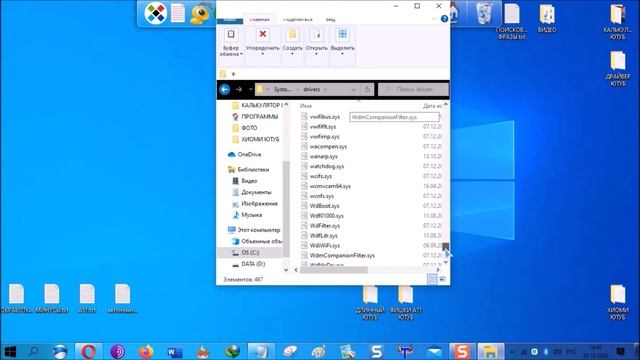Open the Открыть ribbon group
This screenshot has height=360, width=640.
[x=316, y=42]
